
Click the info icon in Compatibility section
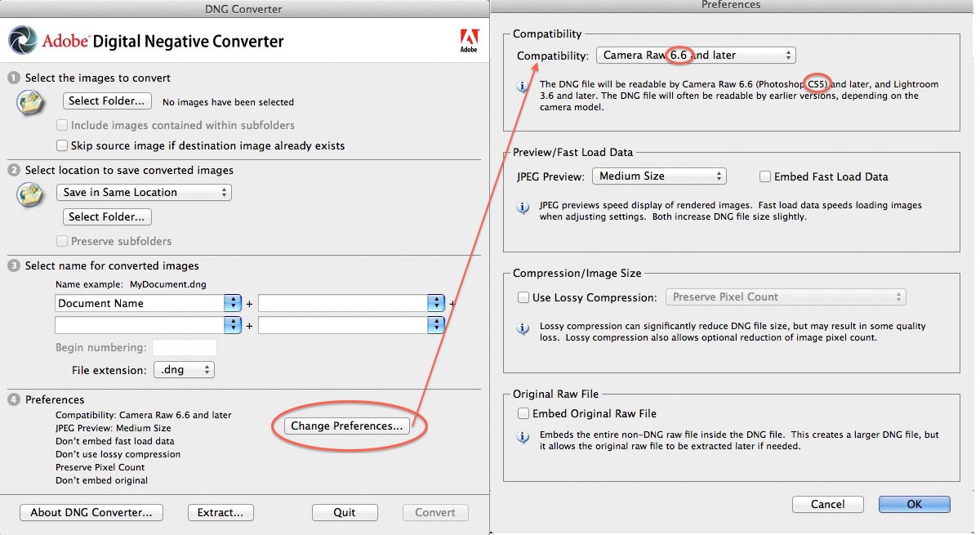click(x=523, y=87)
